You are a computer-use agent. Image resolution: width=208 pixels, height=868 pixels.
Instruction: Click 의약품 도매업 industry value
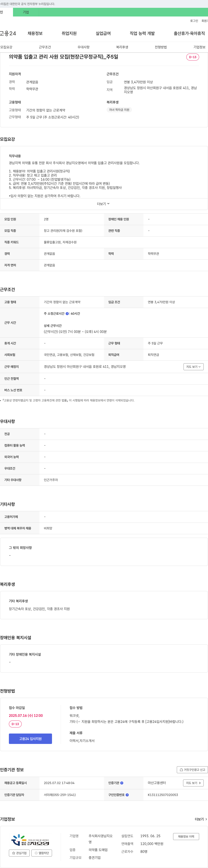[98, 850]
